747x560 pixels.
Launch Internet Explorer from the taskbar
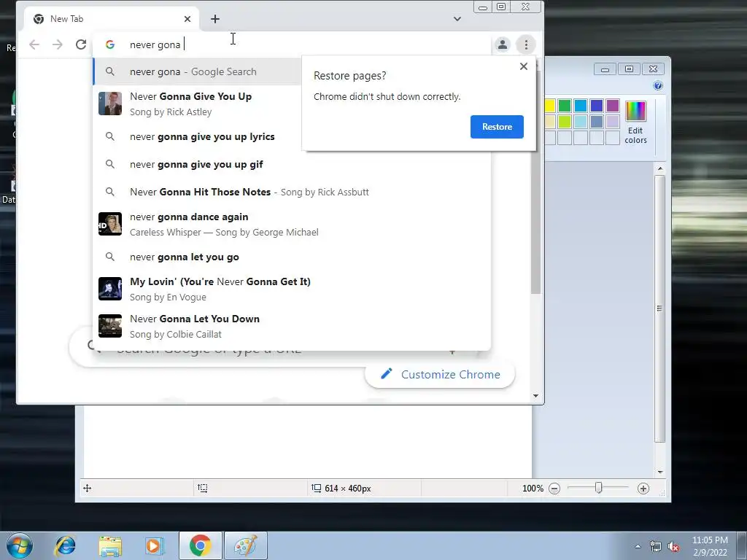[65, 545]
